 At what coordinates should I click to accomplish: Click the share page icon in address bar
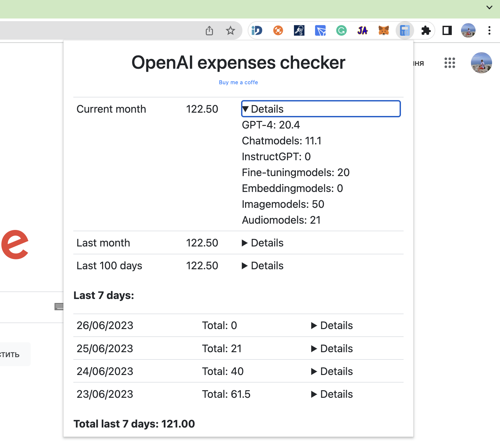tap(209, 31)
